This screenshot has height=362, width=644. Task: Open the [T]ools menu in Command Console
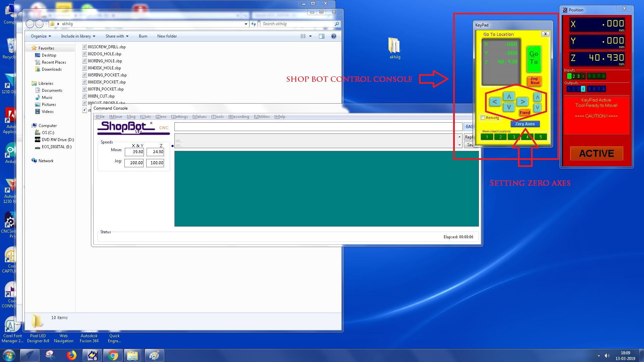(217, 117)
